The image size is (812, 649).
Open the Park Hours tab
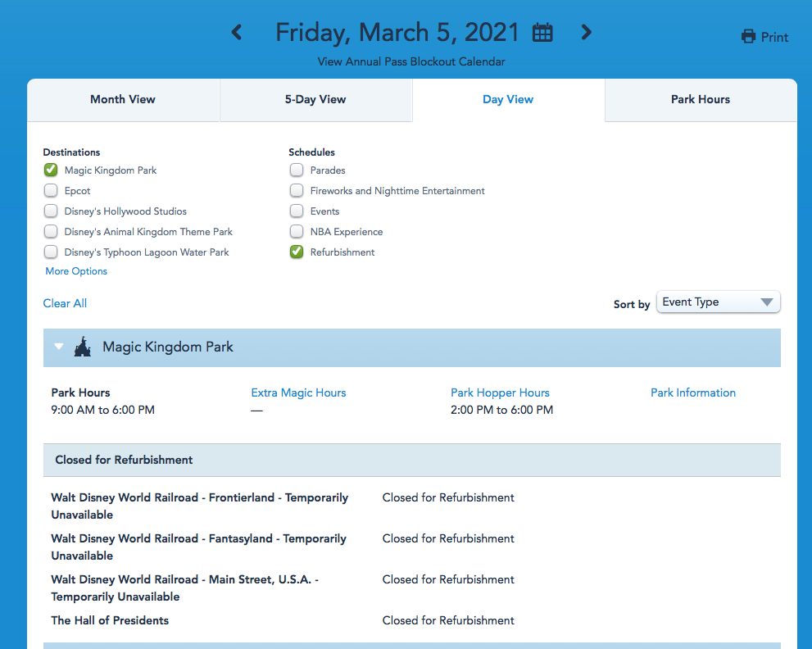point(701,100)
